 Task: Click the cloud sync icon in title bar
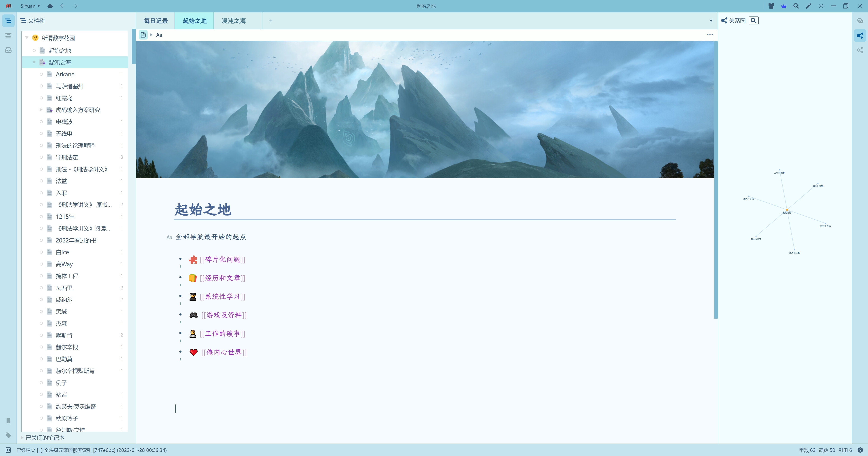[50, 6]
